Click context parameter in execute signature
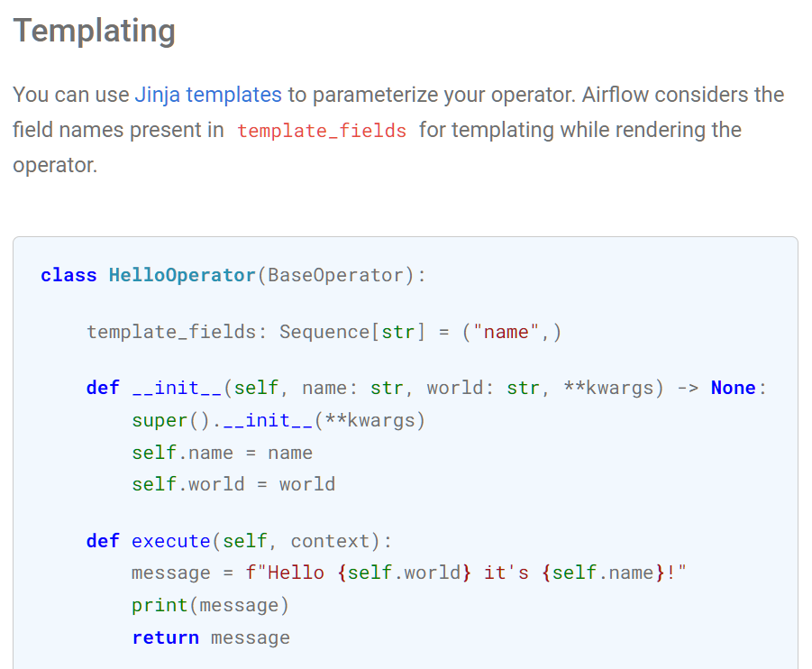This screenshot has height=669, width=812. pos(330,541)
